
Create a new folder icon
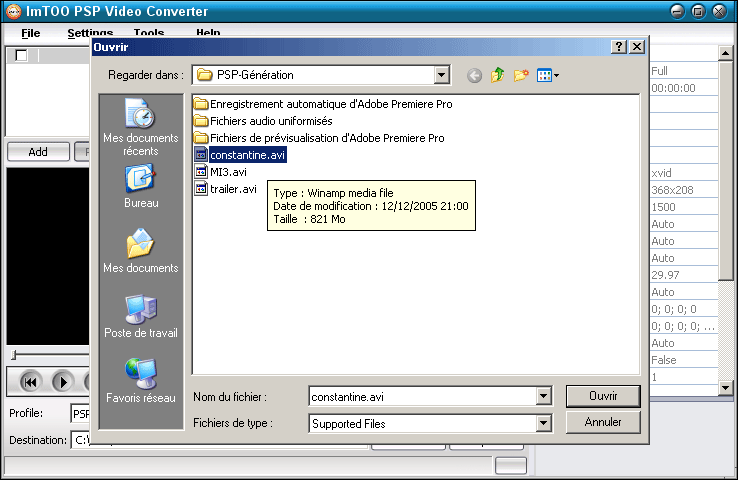pyautogui.click(x=521, y=75)
